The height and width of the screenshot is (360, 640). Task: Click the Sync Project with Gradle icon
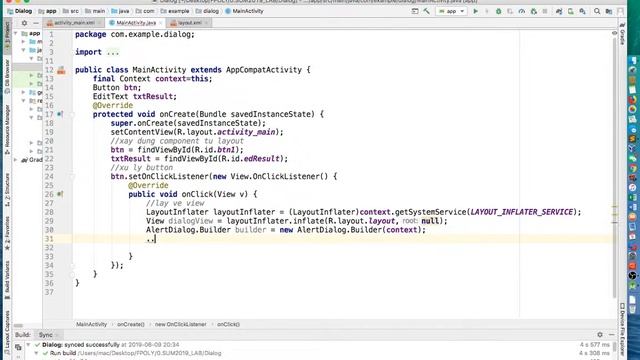[x=559, y=11]
